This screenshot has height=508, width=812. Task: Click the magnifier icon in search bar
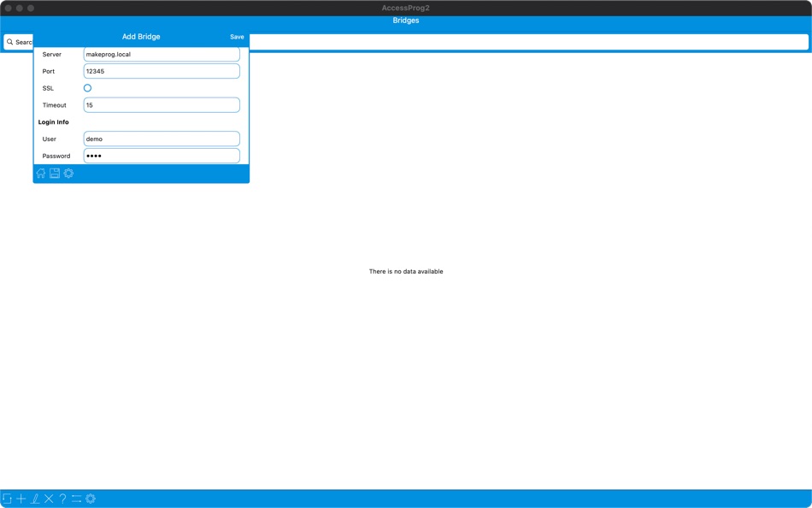[x=10, y=42]
